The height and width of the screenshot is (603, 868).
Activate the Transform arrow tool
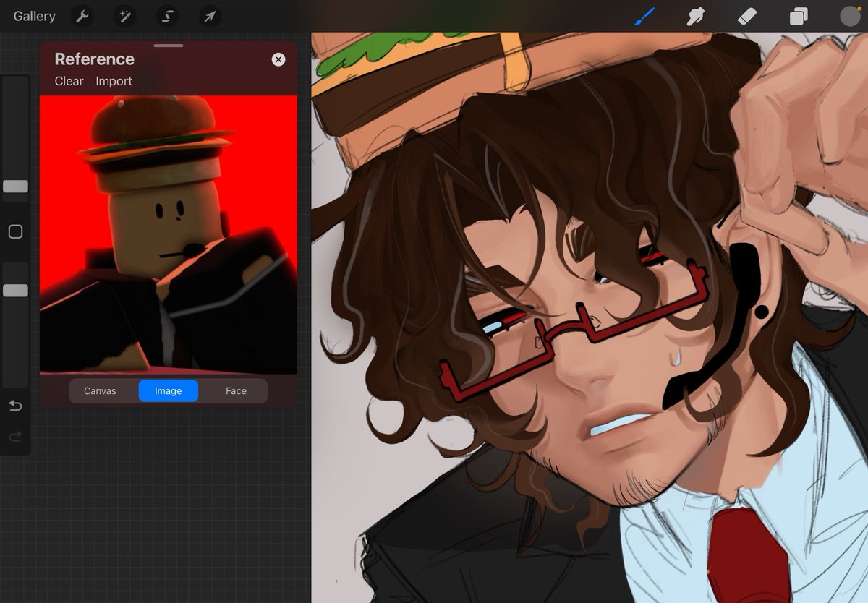[x=210, y=16]
